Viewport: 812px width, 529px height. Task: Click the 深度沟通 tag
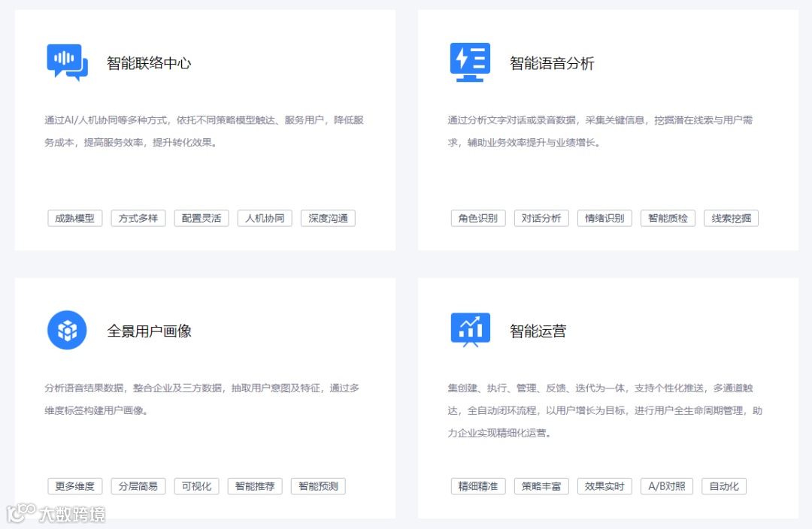[327, 218]
